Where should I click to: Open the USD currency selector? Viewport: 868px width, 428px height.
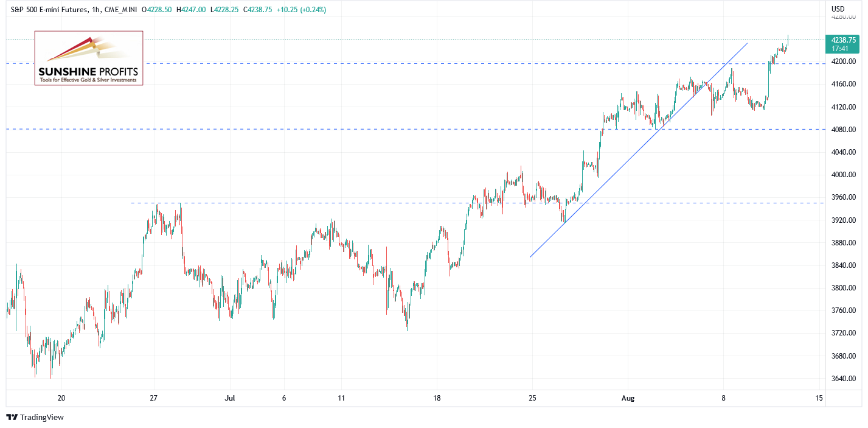838,9
